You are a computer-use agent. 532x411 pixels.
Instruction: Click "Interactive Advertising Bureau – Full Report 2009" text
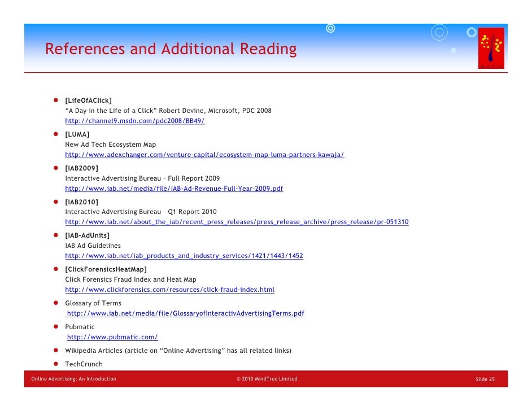coord(142,178)
